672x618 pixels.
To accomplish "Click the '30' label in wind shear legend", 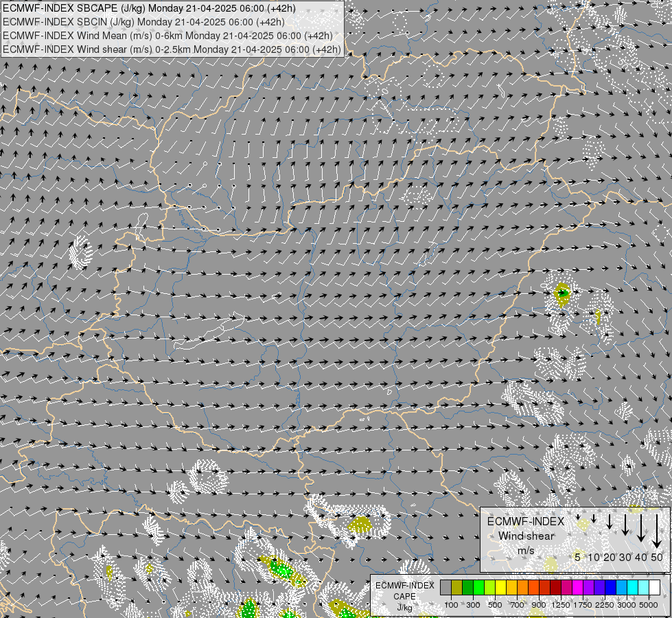I will click(625, 557).
